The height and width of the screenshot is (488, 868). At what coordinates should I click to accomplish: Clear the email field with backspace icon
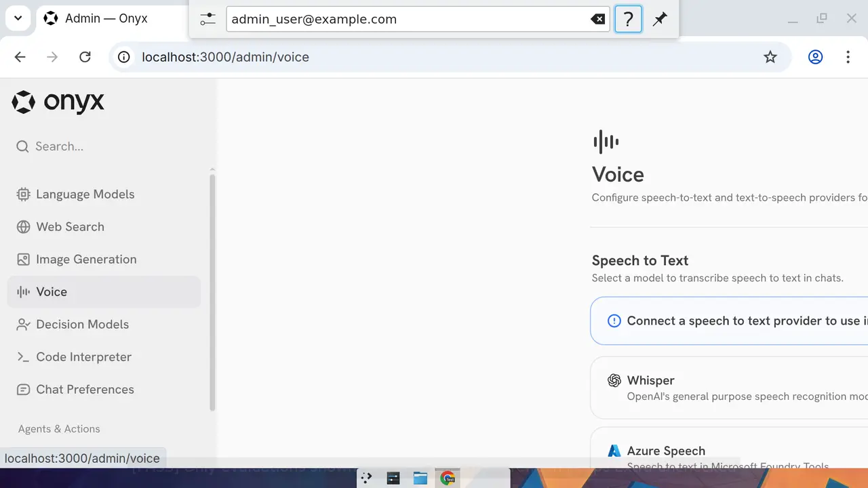[x=597, y=19]
